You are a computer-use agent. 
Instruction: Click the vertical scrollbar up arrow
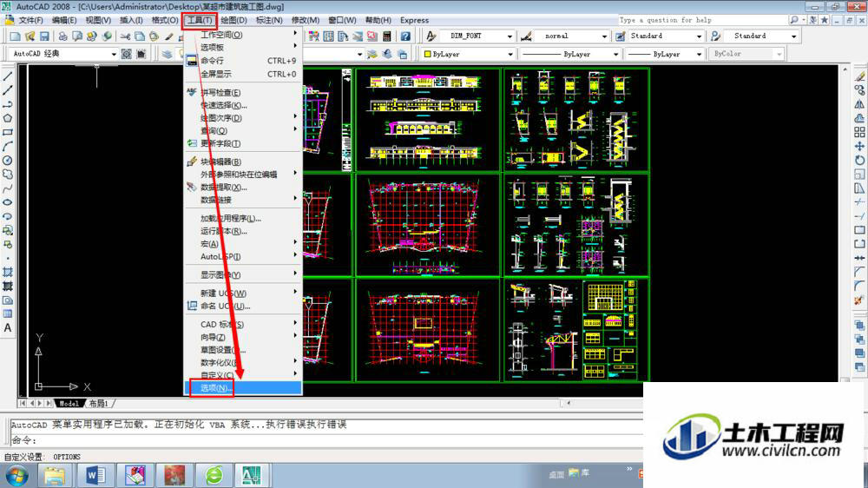click(x=845, y=69)
